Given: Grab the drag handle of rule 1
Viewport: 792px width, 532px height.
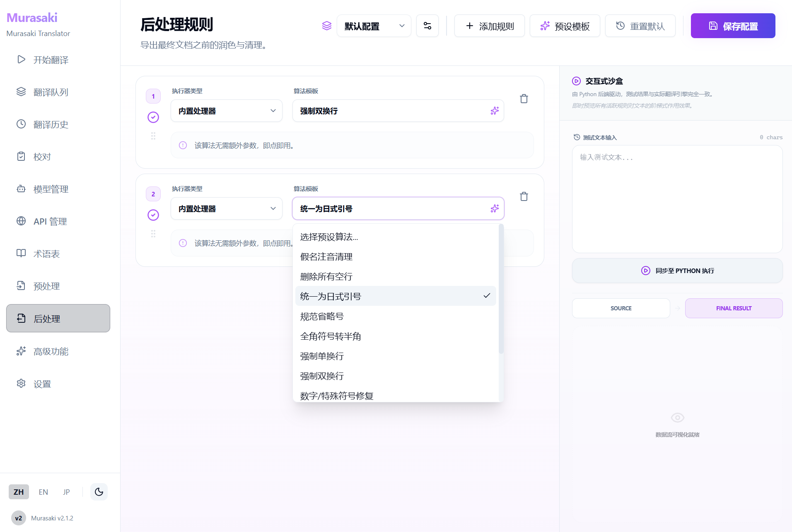Looking at the screenshot, I should tap(153, 136).
